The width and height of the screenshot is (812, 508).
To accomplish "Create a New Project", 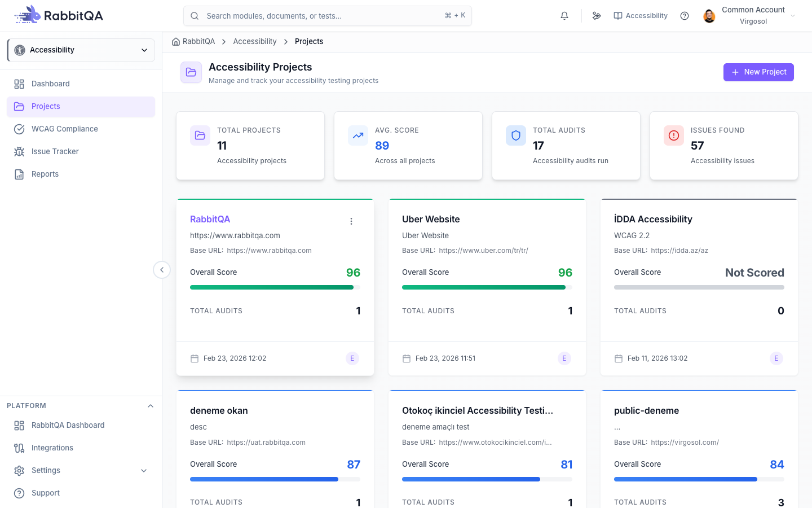I will 758,72.
